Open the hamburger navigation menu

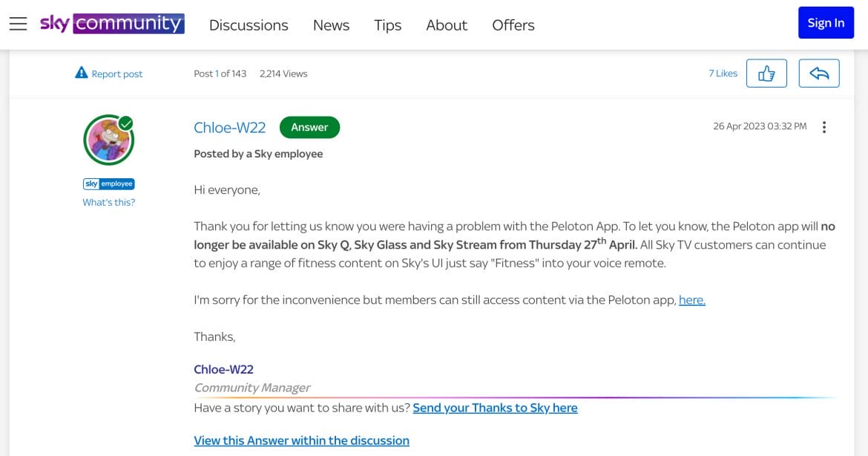coord(19,24)
